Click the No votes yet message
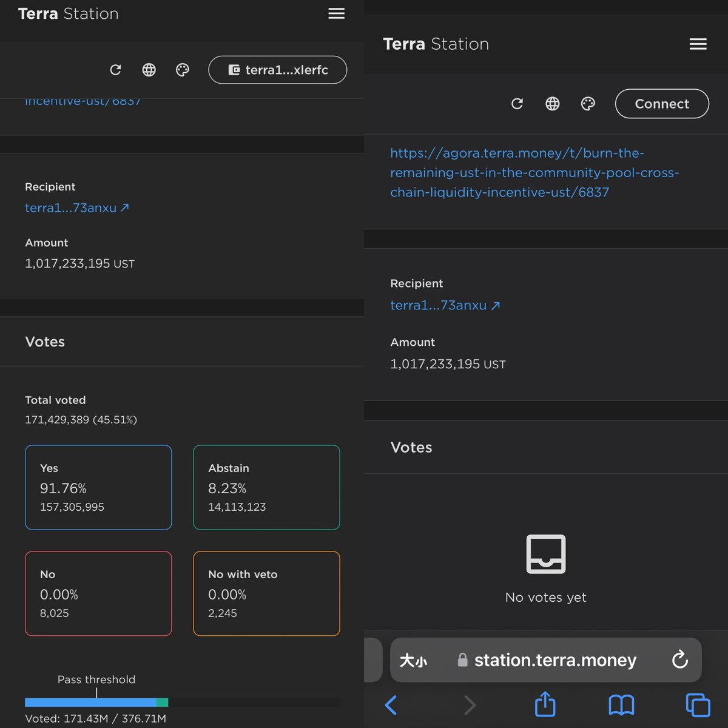The height and width of the screenshot is (728, 728). pos(546,597)
